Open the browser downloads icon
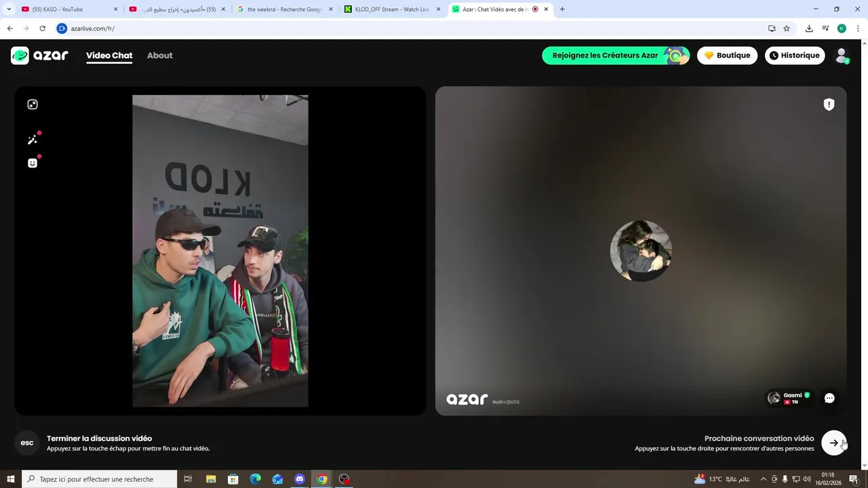This screenshot has height=488, width=868. click(809, 28)
